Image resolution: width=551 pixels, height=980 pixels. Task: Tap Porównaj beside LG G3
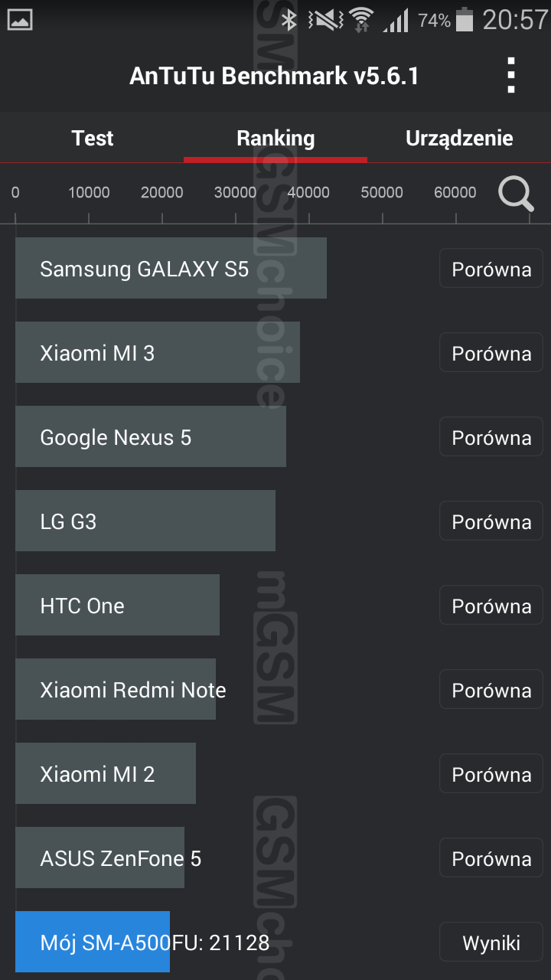491,521
